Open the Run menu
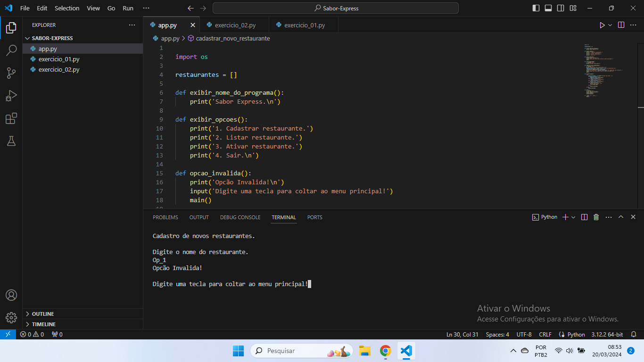The image size is (644, 362). [128, 8]
